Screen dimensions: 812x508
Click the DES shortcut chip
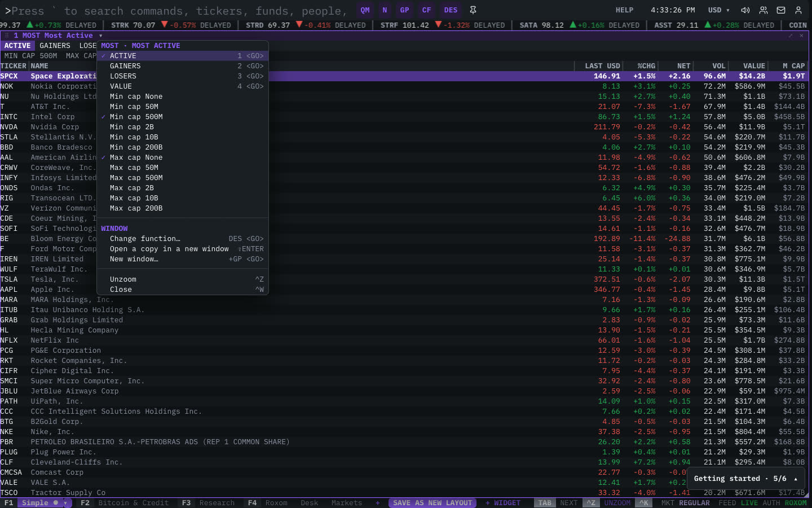451,10
